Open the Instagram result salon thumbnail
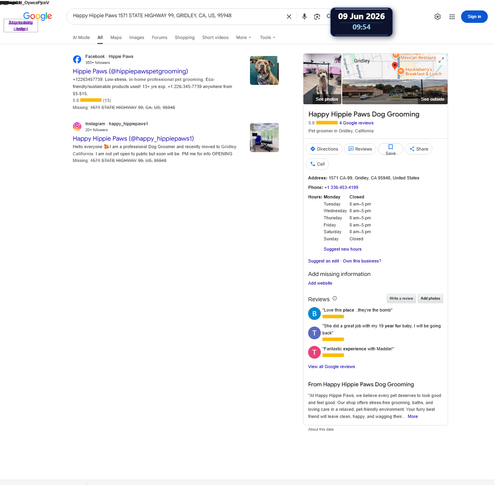The image size is (500, 485). coord(264,137)
